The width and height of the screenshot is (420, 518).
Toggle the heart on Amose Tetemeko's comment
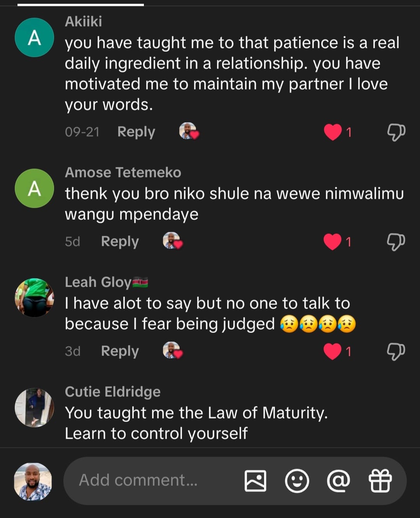[332, 242]
